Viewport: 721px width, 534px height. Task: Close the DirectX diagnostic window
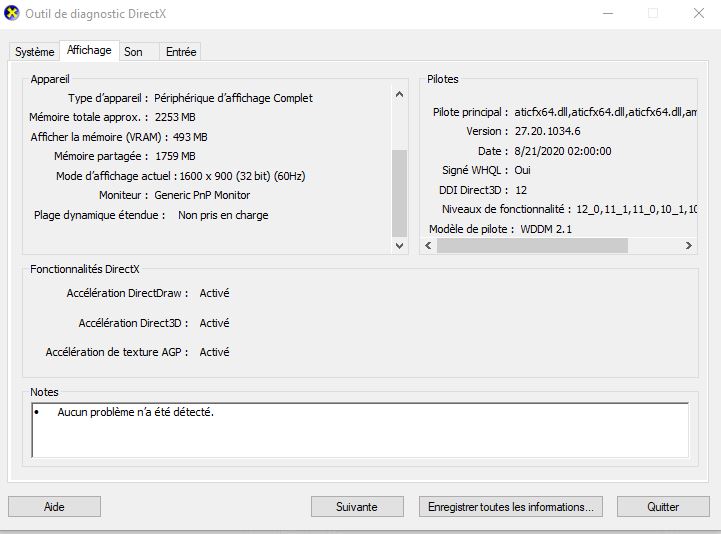tap(699, 13)
